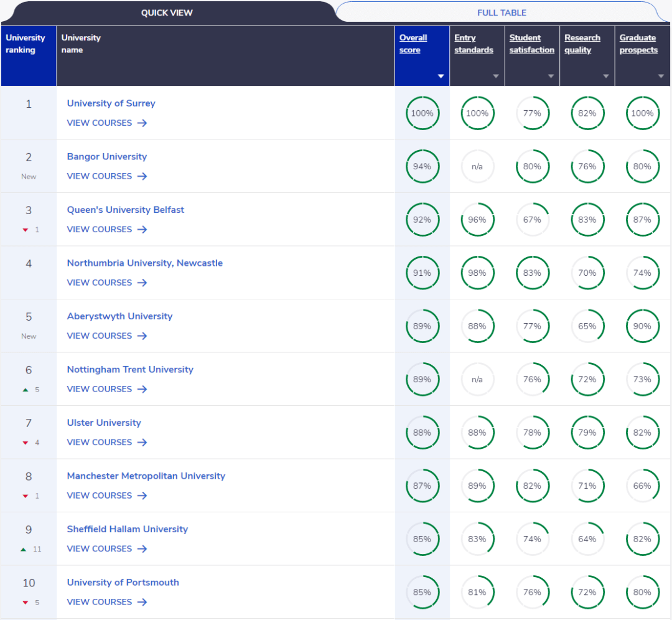This screenshot has width=672, height=620.
Task: Open Entry standards sort arrow
Action: point(496,77)
